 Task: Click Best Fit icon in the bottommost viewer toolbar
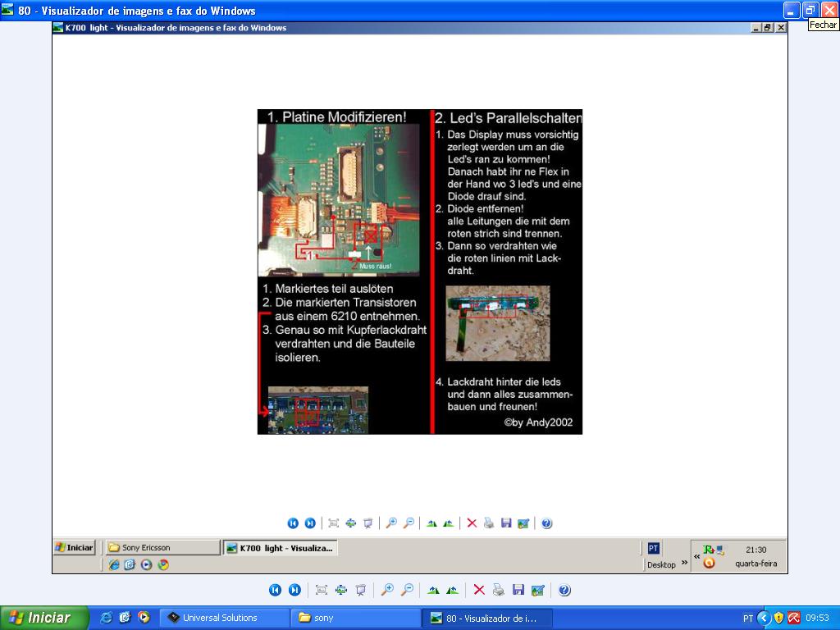point(322,590)
